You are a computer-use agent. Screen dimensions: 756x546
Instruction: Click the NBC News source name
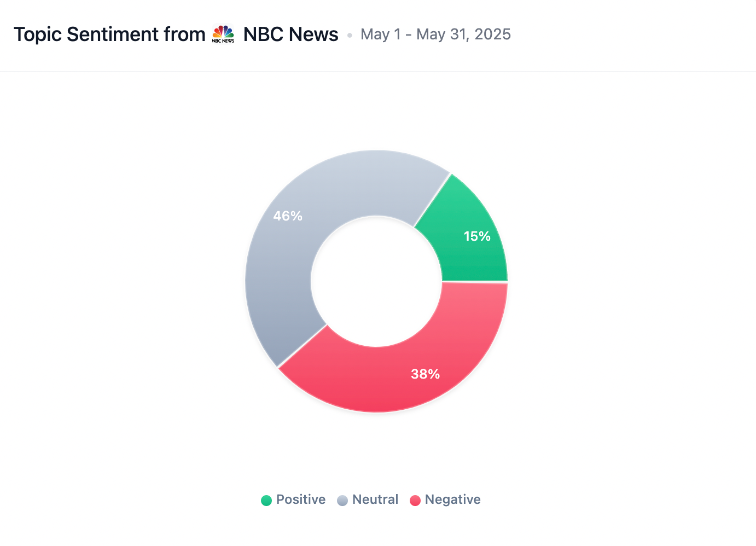(x=290, y=34)
